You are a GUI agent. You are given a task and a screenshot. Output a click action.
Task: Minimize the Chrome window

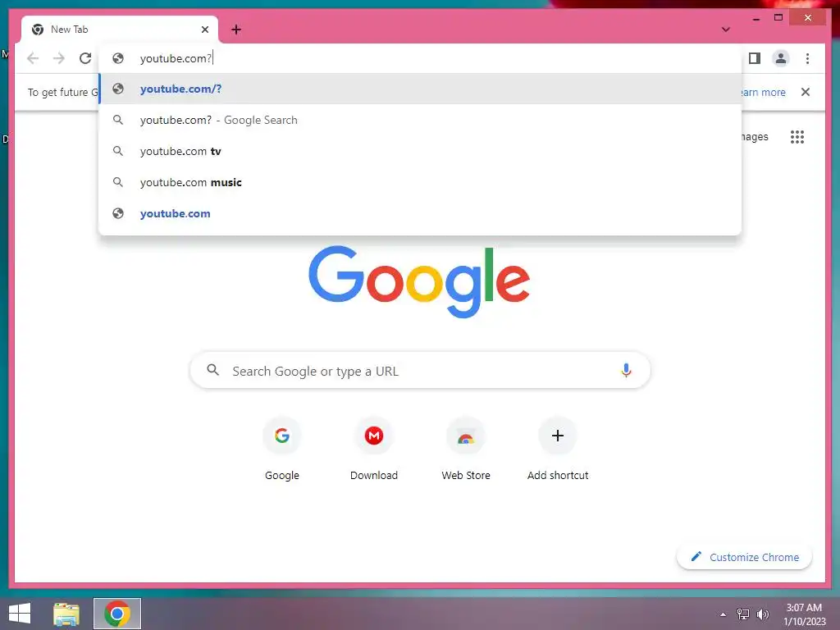click(x=756, y=18)
